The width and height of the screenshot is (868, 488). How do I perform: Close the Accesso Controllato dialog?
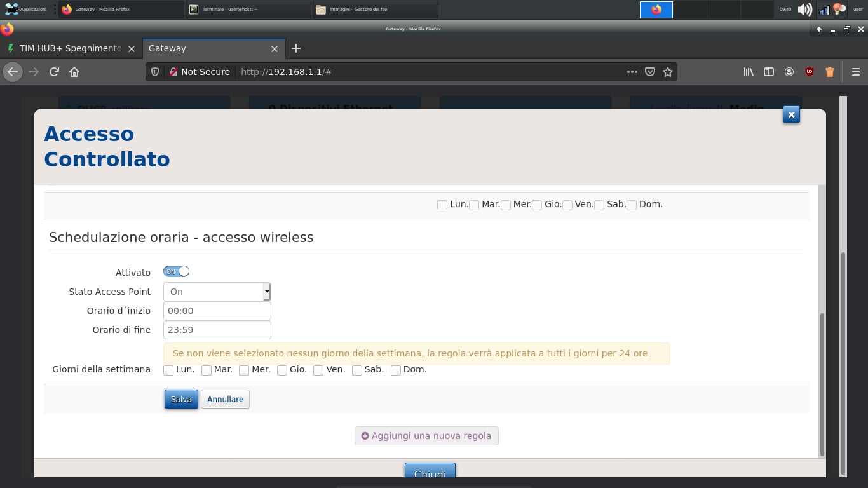791,114
